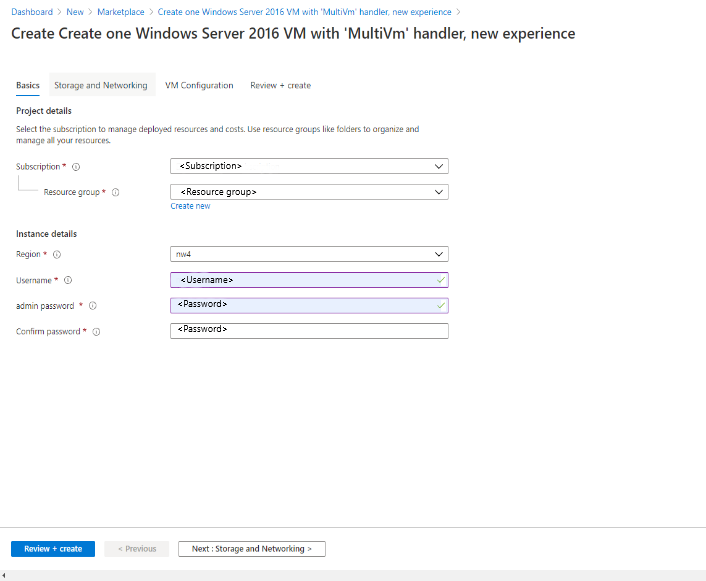Open the Marketplace breadcrumb link
Viewport: 706px width, 581px height.
point(121,12)
